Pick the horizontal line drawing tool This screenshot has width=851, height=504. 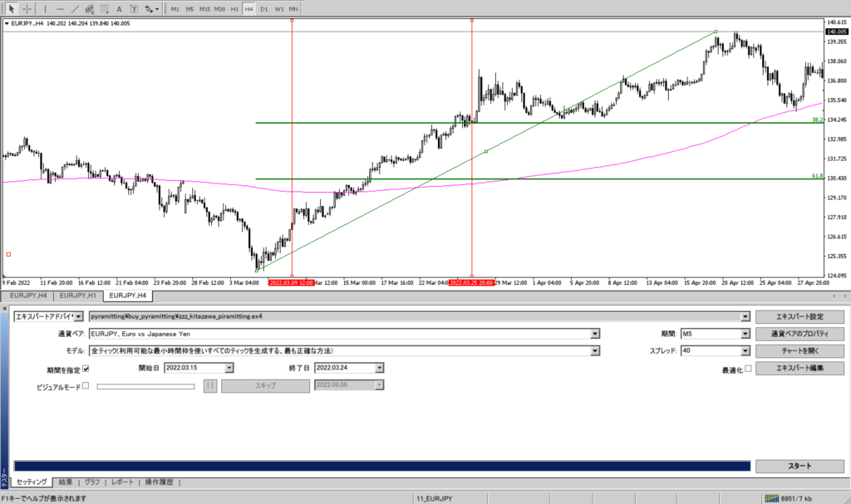click(60, 8)
